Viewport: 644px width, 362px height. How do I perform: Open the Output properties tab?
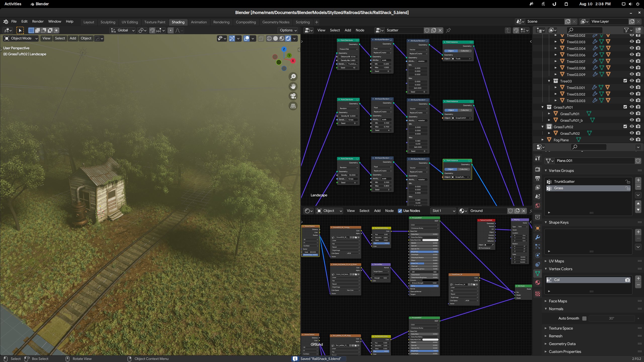click(x=538, y=178)
